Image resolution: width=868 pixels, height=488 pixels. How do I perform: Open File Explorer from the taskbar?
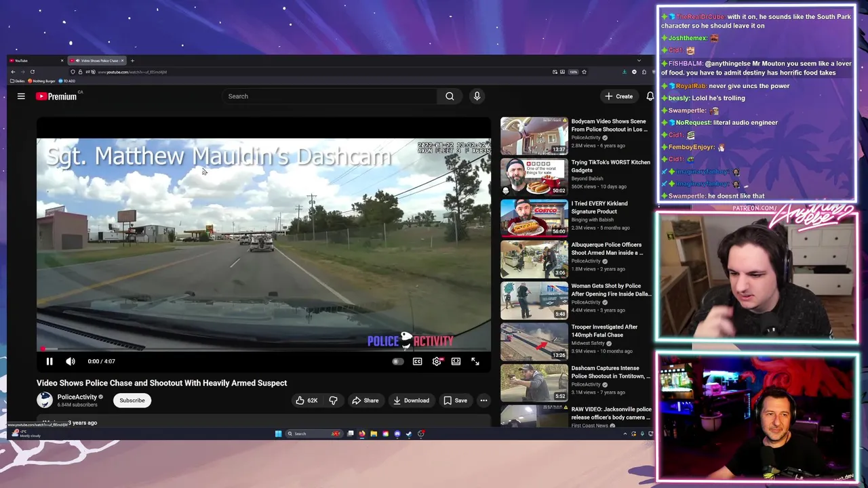point(374,434)
